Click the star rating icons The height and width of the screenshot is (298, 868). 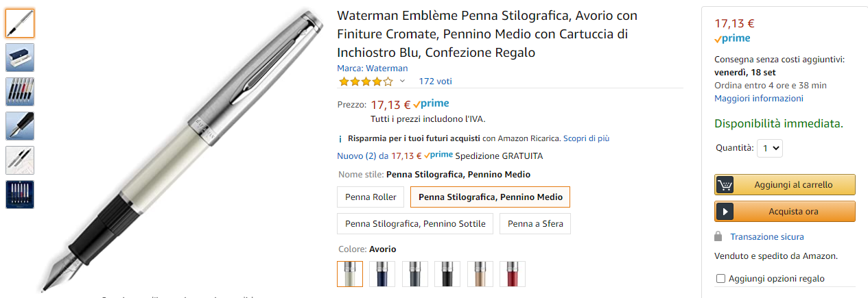pyautogui.click(x=365, y=82)
